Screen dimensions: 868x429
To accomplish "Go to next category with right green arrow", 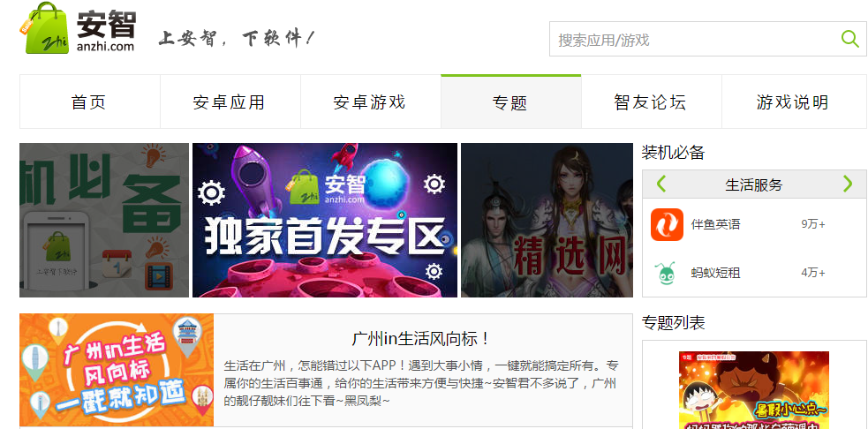I will 848,184.
